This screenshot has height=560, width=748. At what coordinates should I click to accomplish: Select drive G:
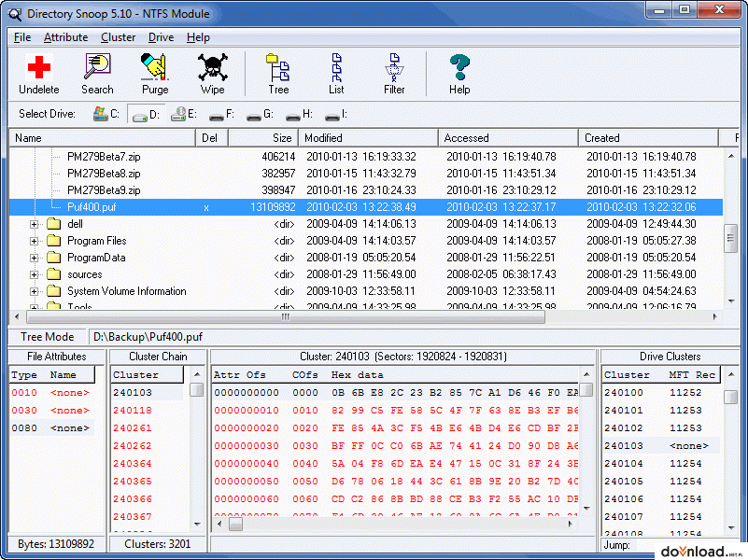pyautogui.click(x=260, y=115)
